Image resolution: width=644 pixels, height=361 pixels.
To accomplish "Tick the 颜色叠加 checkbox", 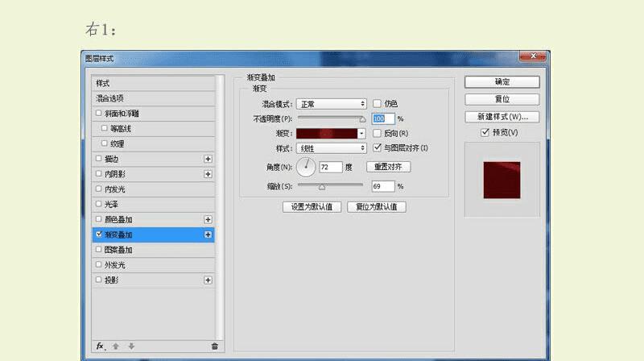I will 98,219.
